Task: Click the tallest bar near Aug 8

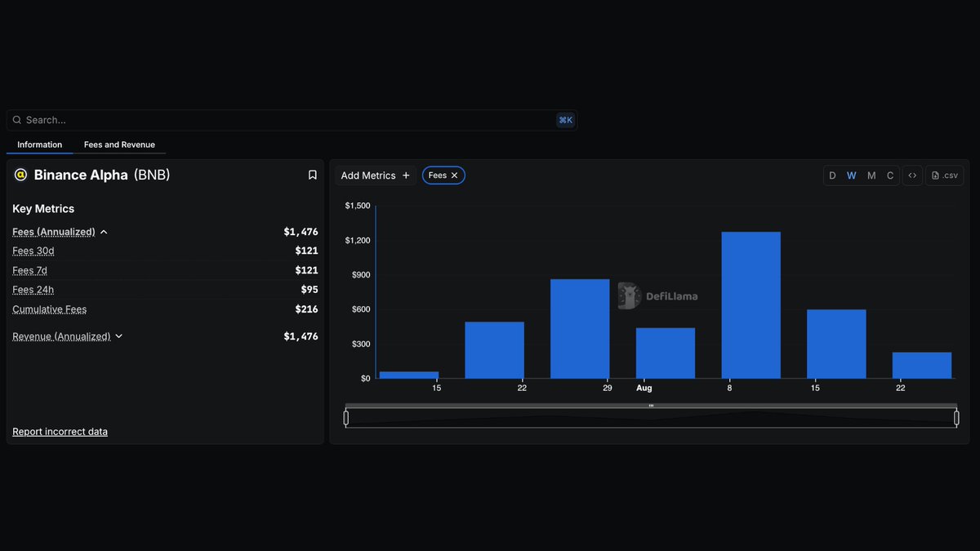Action: coord(751,305)
